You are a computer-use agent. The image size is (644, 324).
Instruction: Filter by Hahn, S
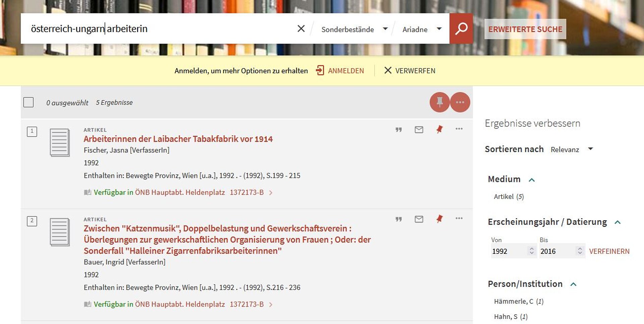511,316
